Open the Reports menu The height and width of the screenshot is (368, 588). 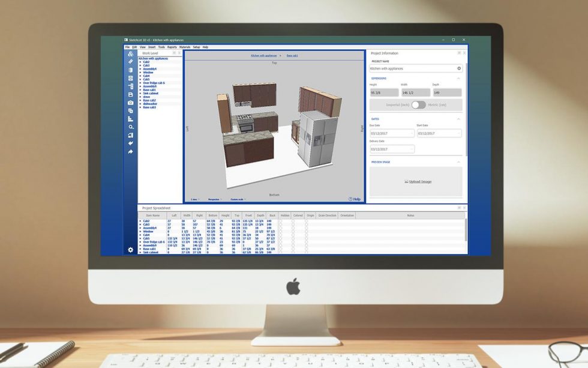pos(172,47)
